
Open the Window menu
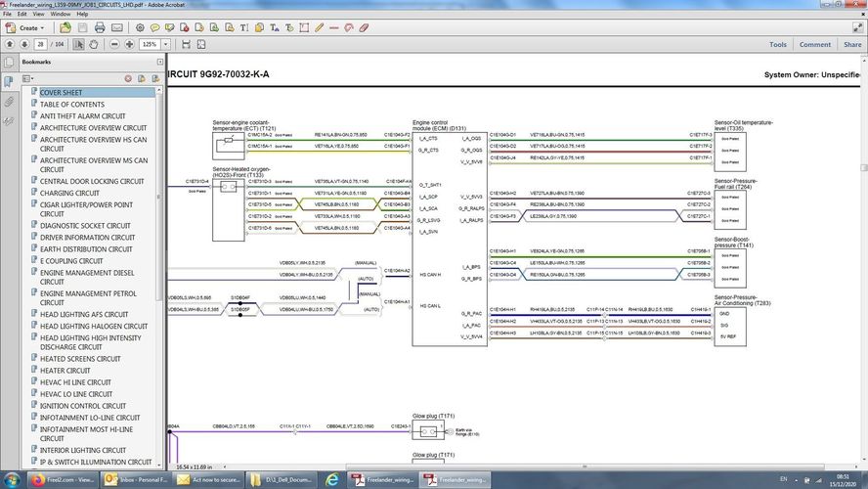(61, 14)
